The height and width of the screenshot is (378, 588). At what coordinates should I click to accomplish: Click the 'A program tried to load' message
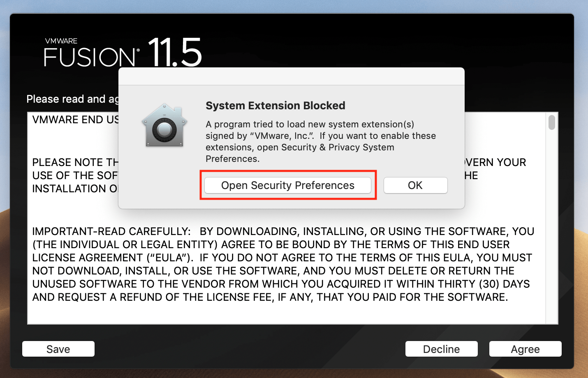tap(321, 141)
